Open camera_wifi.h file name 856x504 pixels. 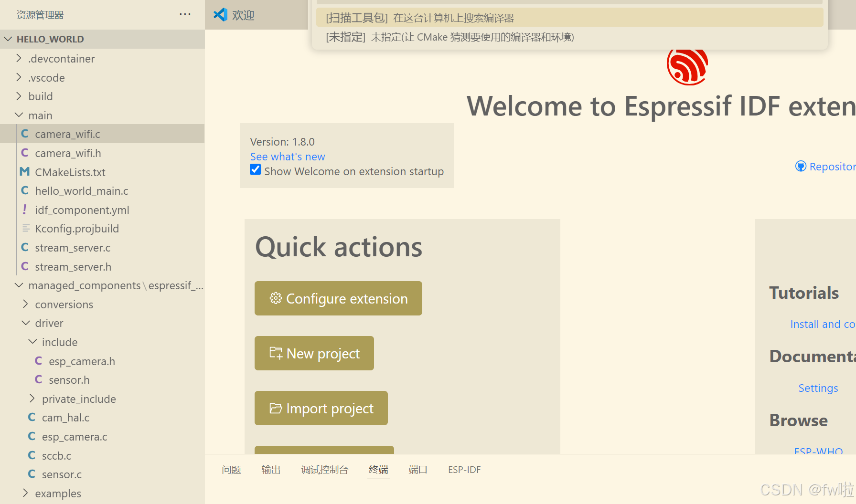pos(68,153)
